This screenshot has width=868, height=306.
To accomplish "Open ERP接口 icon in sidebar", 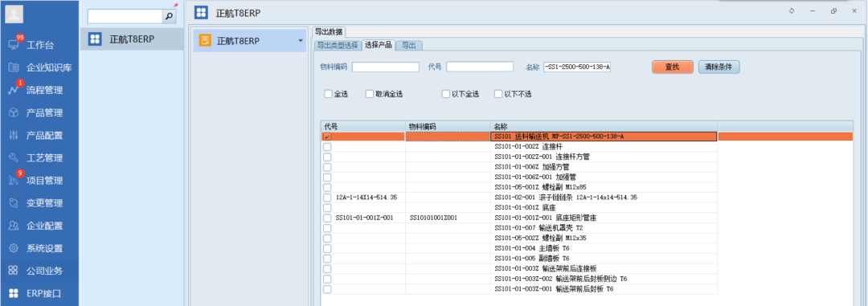I will click(x=14, y=293).
